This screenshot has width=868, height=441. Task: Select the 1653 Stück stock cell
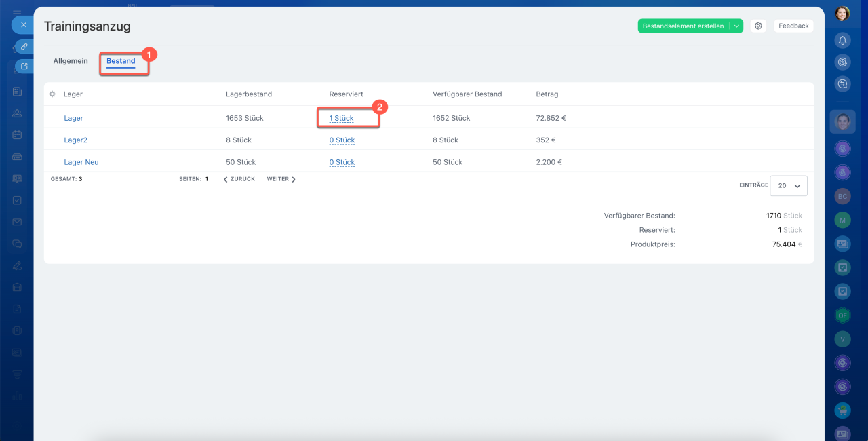tap(245, 118)
